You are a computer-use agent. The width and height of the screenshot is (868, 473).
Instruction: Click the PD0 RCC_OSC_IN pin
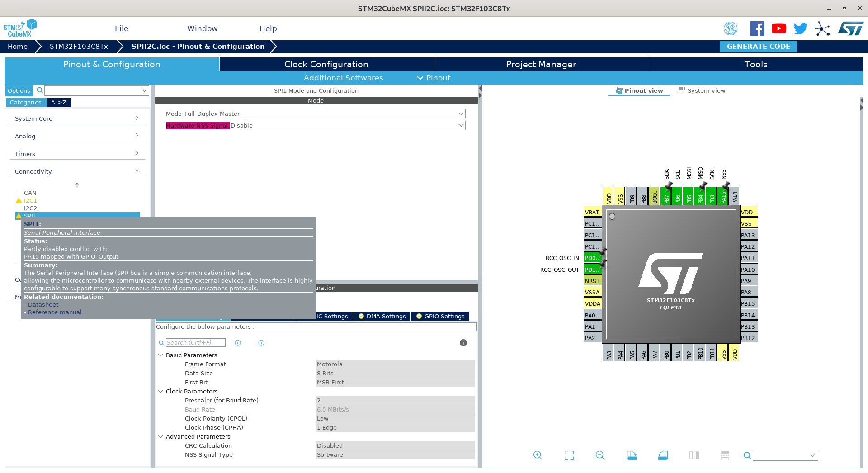point(592,258)
